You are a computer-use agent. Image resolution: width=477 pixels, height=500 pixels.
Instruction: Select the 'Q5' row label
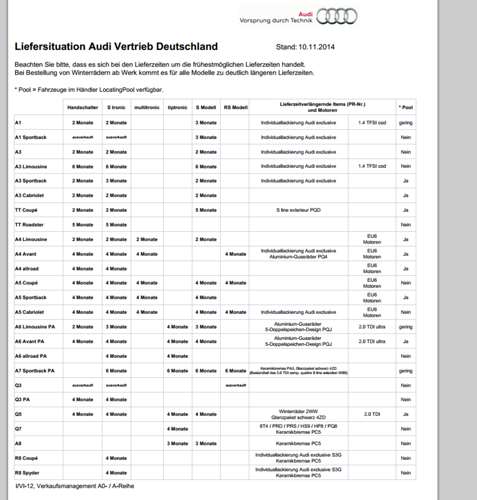tap(18, 414)
